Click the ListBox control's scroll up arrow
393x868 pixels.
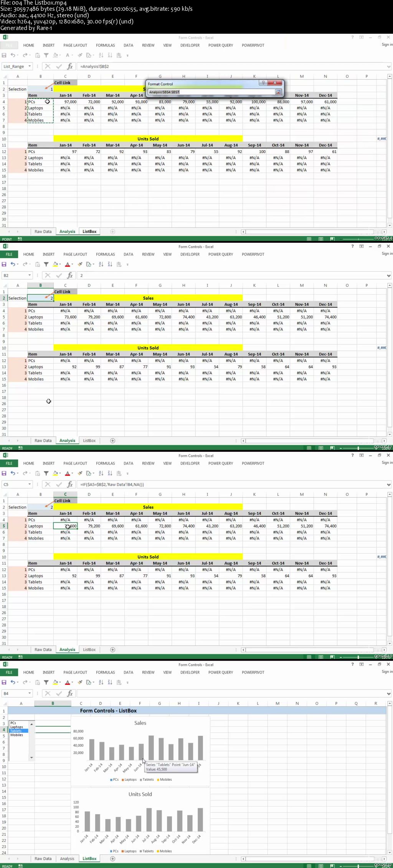tap(31, 724)
